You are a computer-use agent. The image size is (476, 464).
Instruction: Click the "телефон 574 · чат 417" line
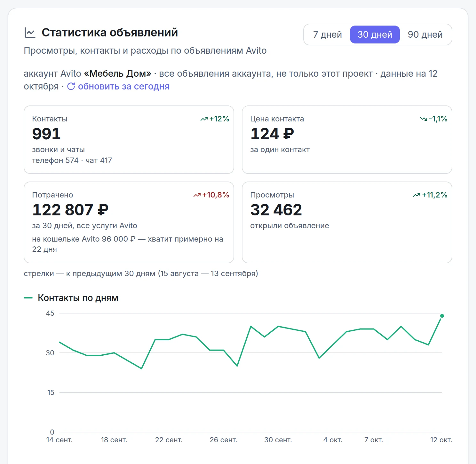click(x=72, y=160)
